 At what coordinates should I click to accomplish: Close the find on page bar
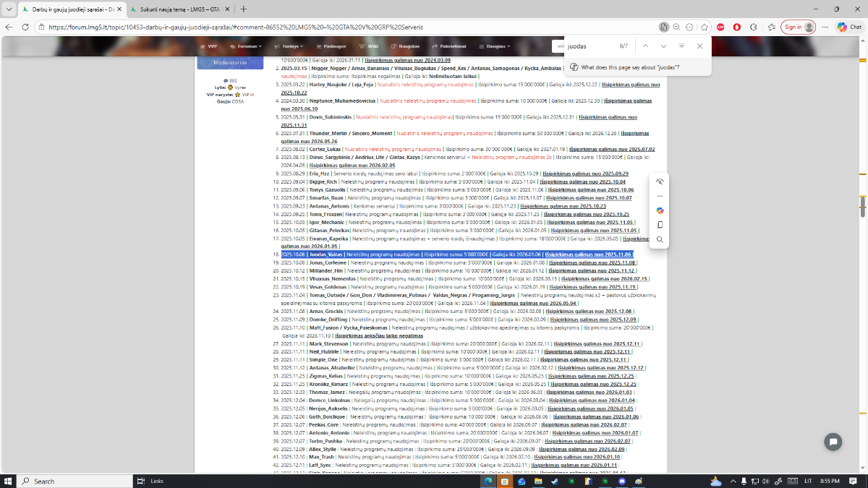pos(699,46)
